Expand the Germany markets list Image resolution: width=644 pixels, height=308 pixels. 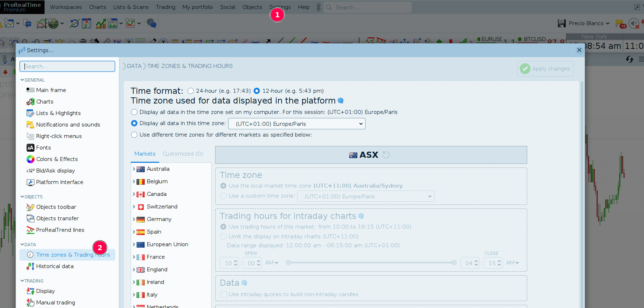(x=134, y=219)
